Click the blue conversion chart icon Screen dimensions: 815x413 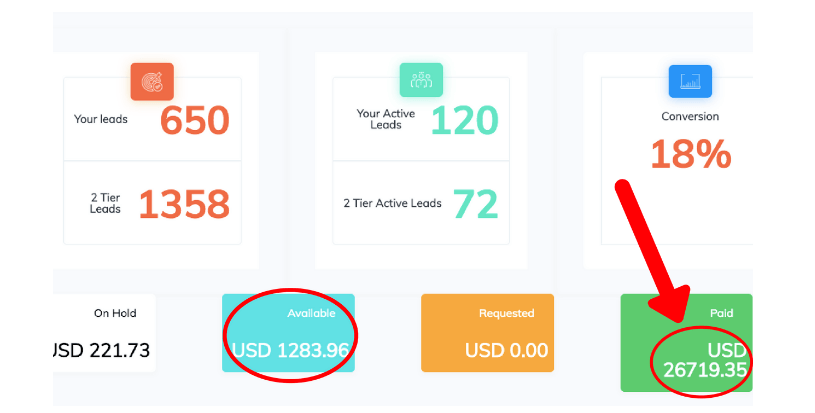690,81
